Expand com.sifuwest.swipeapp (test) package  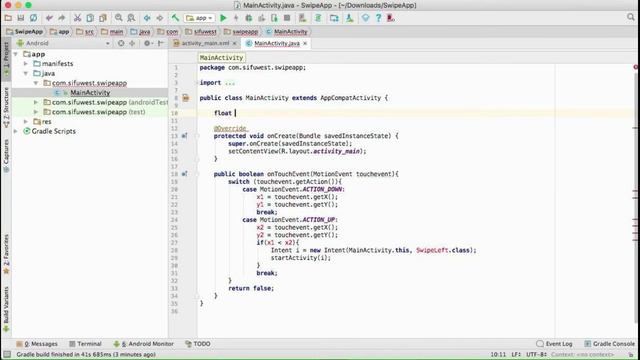tap(36, 112)
